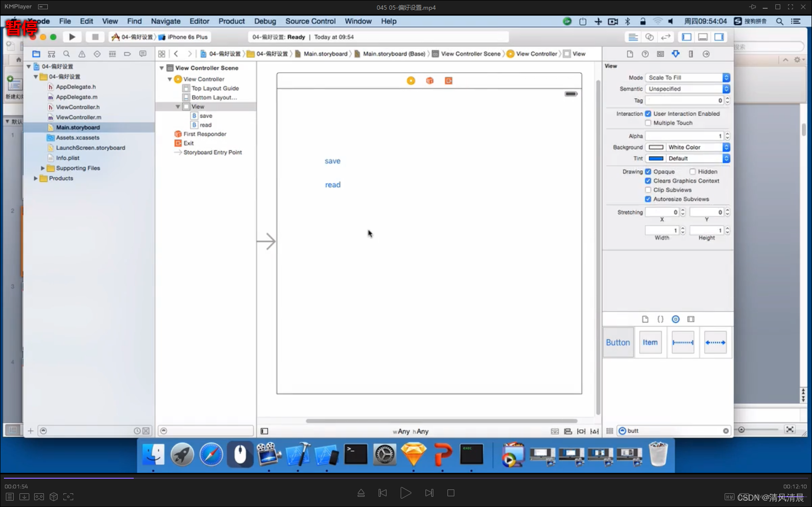Screen dimensions: 812x507
Task: Toggle the Debug area
Action: point(703,37)
